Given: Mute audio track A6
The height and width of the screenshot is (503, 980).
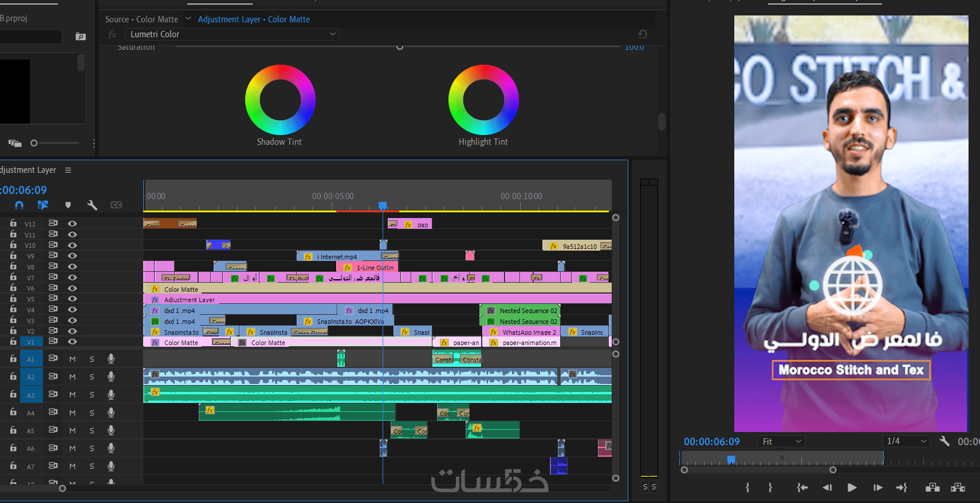Looking at the screenshot, I should click(72, 448).
